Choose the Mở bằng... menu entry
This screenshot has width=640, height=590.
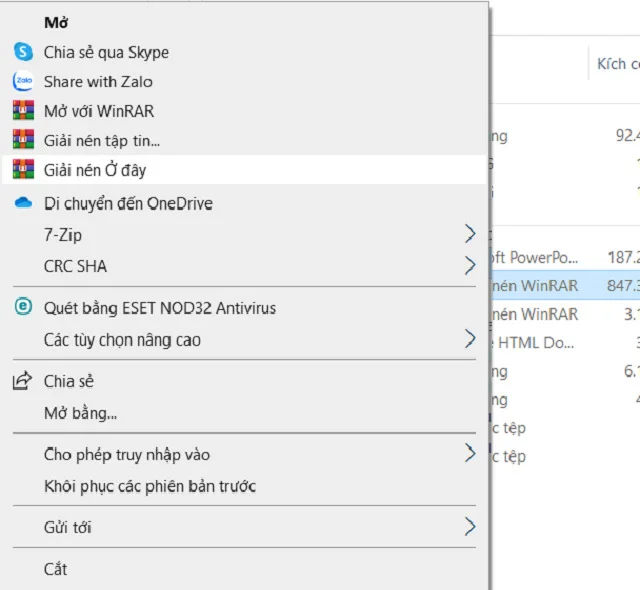[x=80, y=413]
